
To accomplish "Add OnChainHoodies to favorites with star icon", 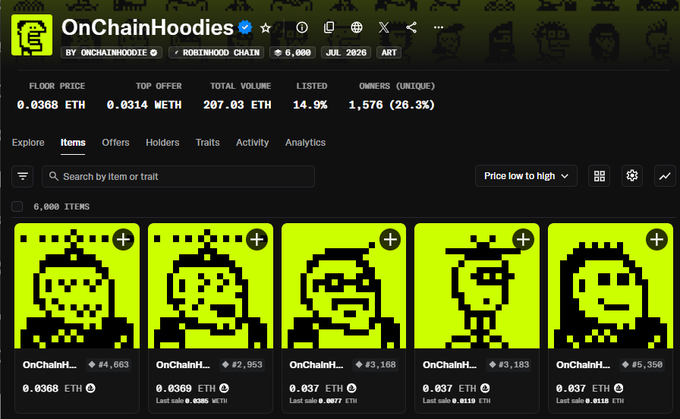I will [x=265, y=28].
